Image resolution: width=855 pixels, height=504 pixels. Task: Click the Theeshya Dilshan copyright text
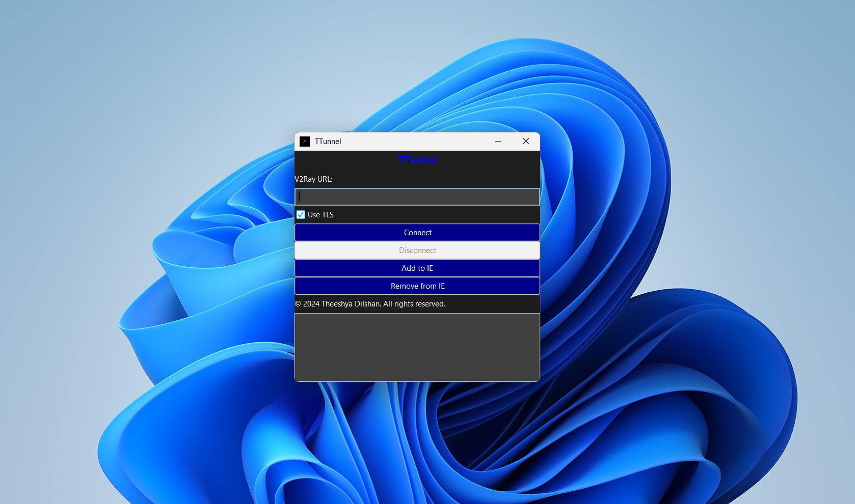[x=370, y=304]
